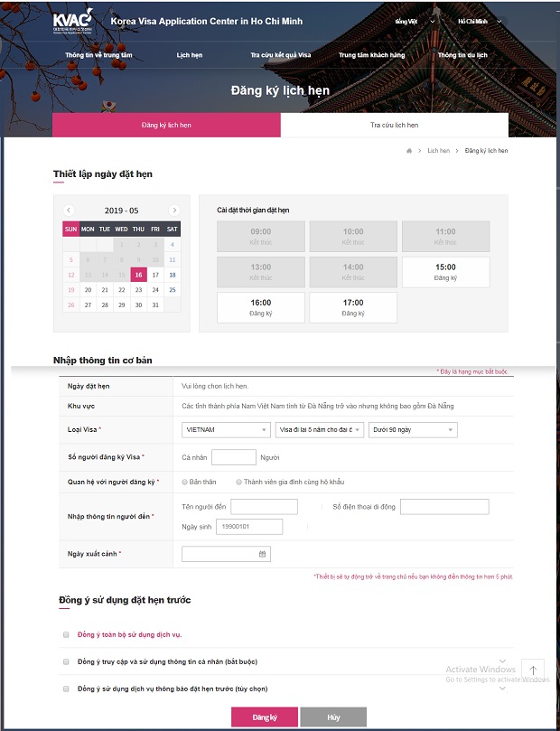This screenshot has width=560, height=731.
Task: Click the home icon in breadcrumb
Action: [409, 151]
